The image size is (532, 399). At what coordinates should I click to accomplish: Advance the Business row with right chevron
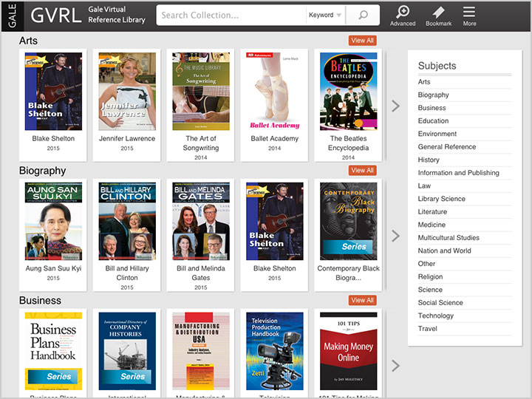(x=395, y=366)
